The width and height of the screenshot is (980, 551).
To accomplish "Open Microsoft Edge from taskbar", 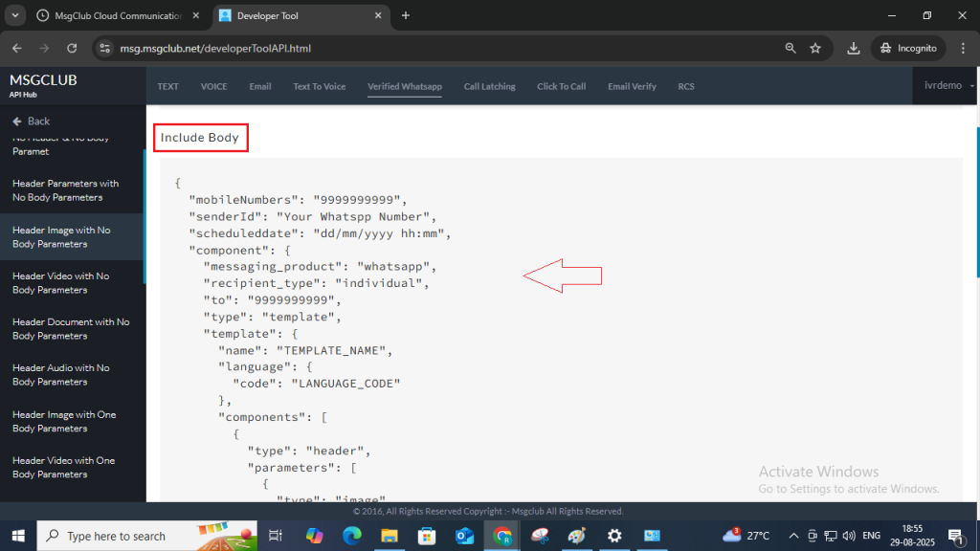I will [x=352, y=536].
